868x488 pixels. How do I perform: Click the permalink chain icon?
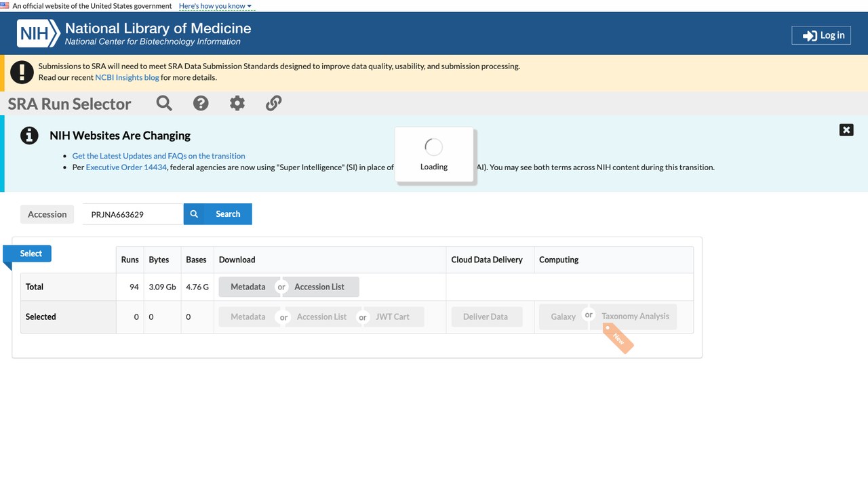273,103
